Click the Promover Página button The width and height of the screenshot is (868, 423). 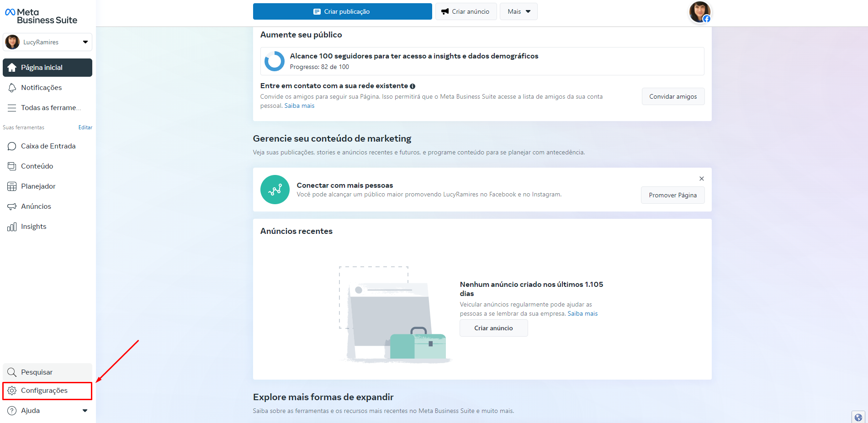click(672, 195)
